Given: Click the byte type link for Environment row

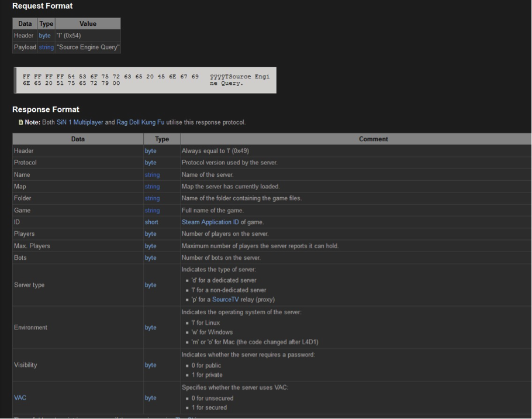Looking at the screenshot, I should (x=151, y=328).
